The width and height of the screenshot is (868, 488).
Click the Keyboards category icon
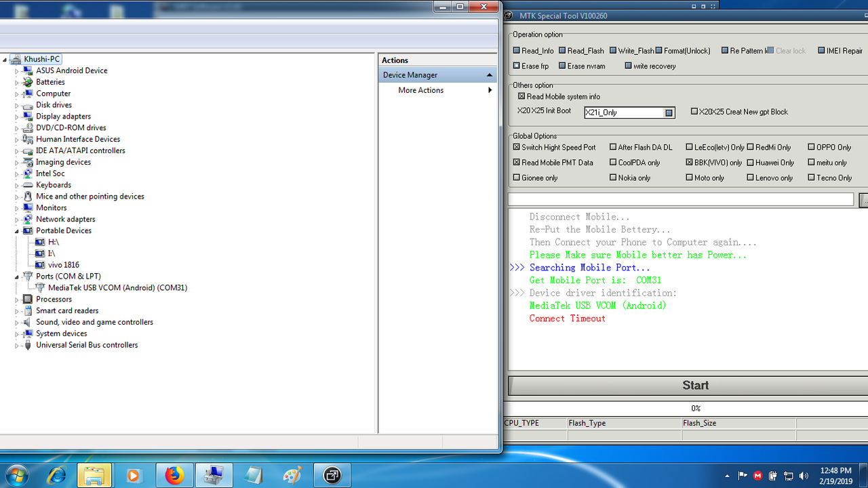point(28,185)
